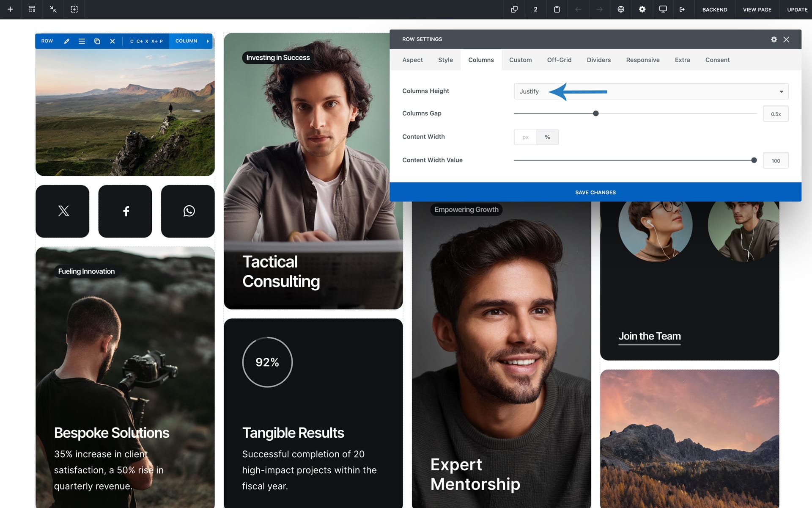Open the templates layout icon
The image size is (812, 508).
[32, 9]
